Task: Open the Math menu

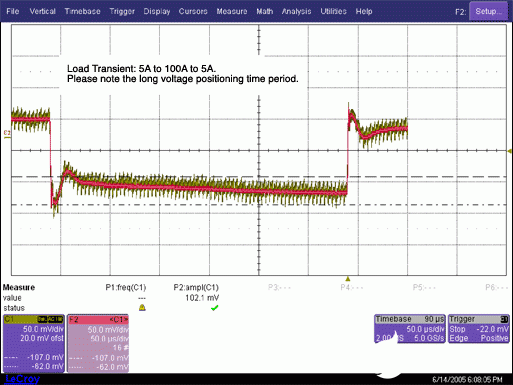Action: tap(265, 11)
